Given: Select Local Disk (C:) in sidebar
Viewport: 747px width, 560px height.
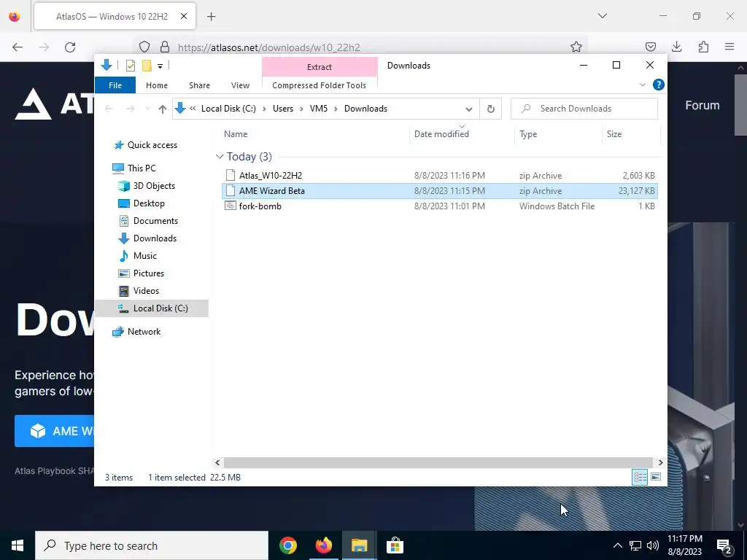Looking at the screenshot, I should (152, 308).
